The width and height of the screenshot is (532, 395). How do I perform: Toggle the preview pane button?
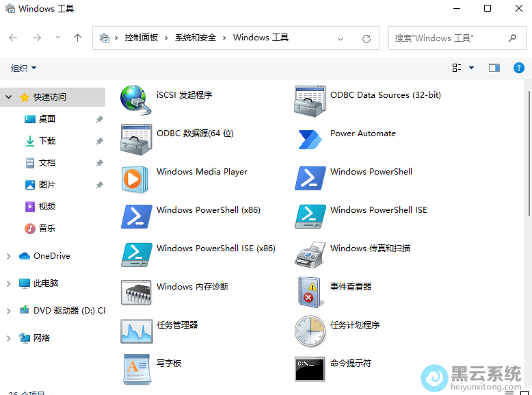tap(494, 68)
